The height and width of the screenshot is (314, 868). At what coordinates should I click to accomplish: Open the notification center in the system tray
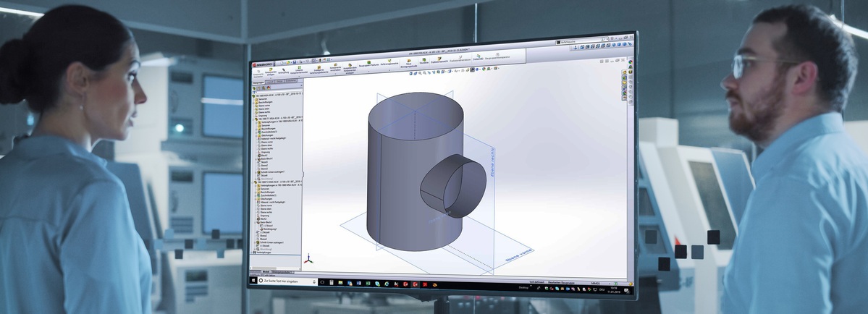626,290
